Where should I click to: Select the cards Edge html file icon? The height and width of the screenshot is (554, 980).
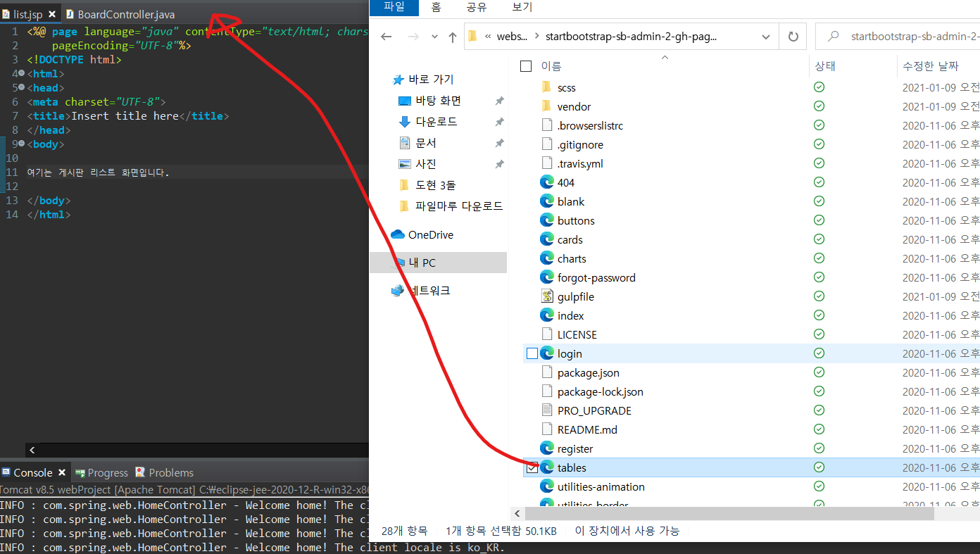point(547,239)
